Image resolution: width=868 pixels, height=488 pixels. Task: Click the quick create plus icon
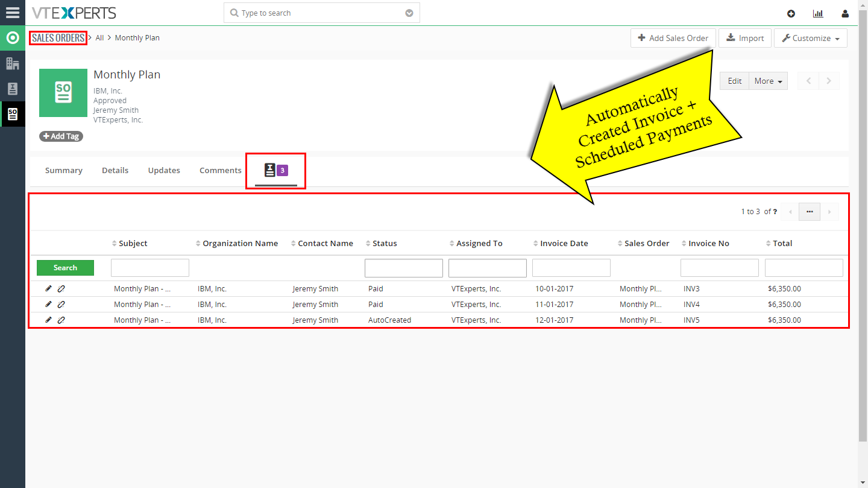791,13
